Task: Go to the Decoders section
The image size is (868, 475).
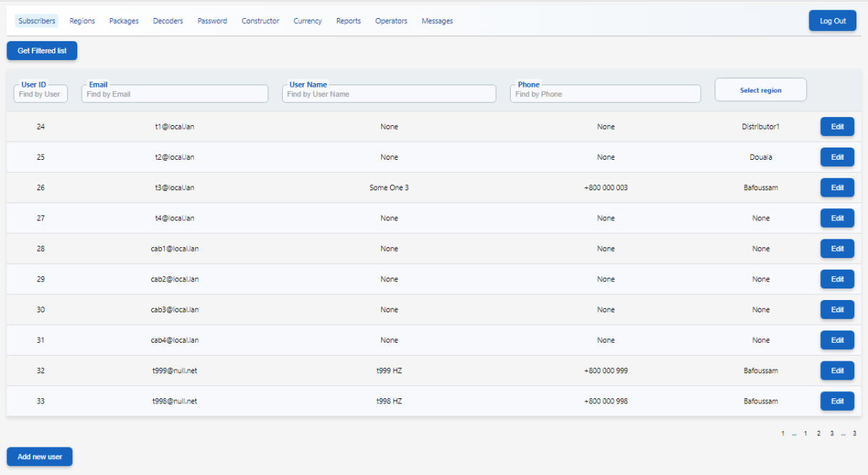Action: 168,21
